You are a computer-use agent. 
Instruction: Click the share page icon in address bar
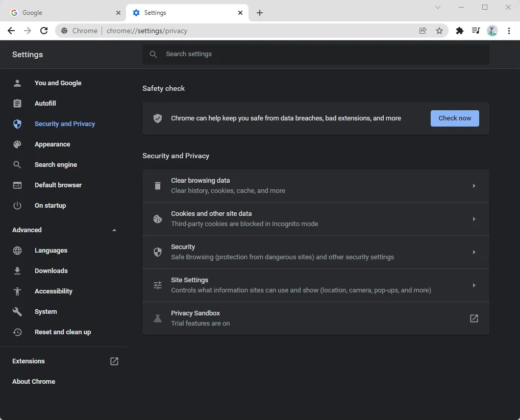click(423, 31)
